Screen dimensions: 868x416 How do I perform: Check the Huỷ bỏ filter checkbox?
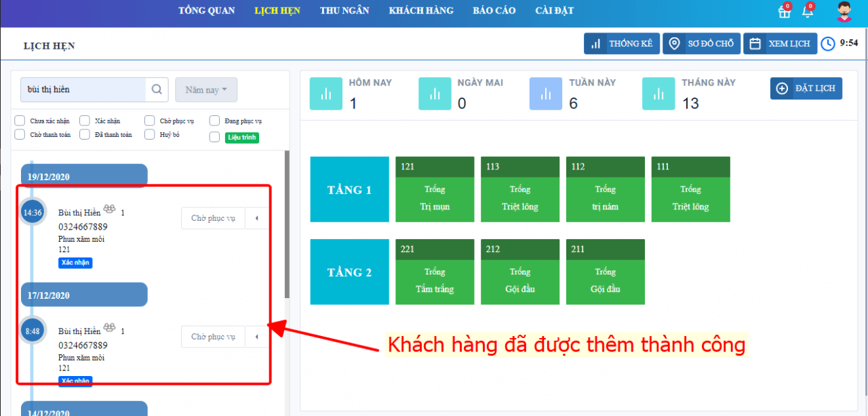[149, 134]
